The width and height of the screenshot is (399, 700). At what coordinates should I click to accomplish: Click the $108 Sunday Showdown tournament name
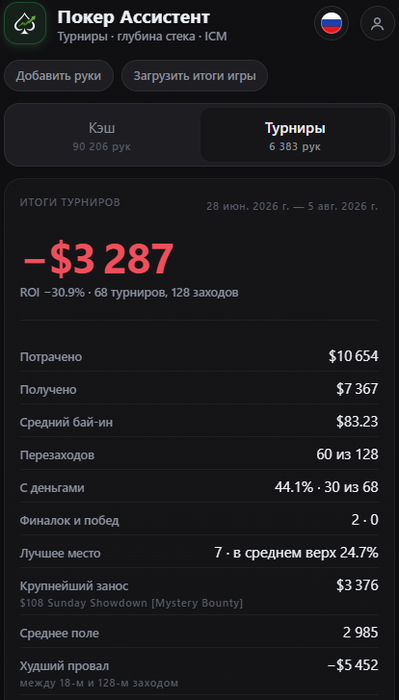[132, 603]
